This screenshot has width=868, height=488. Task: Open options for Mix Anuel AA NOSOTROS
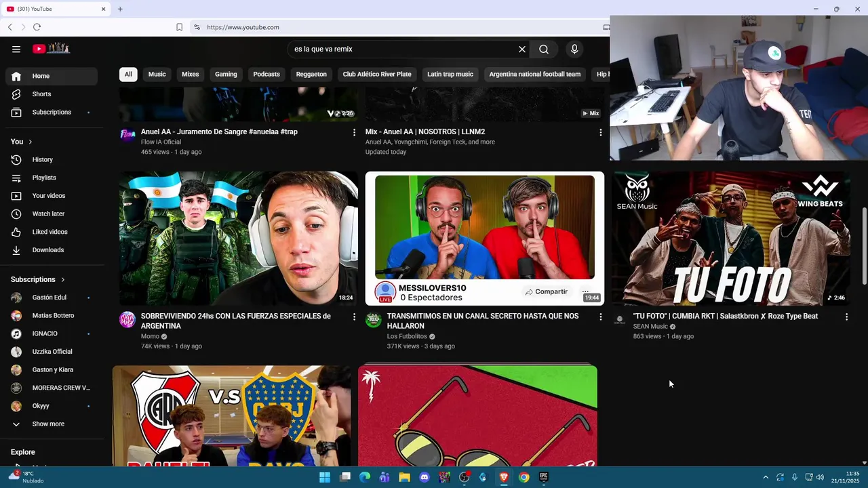click(600, 133)
